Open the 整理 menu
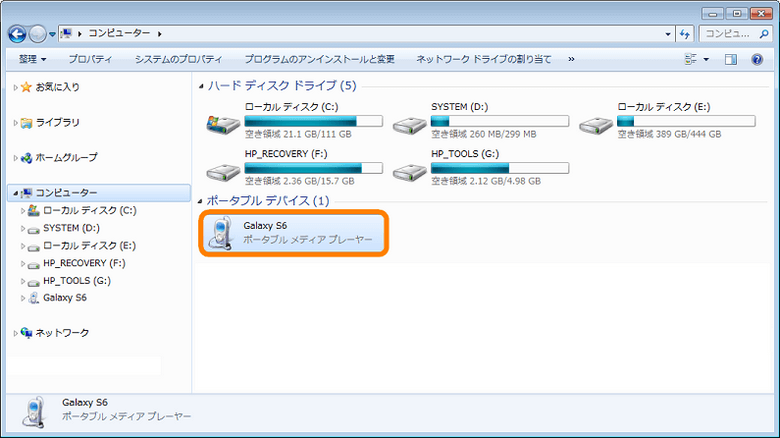The image size is (780, 438). pos(33,59)
